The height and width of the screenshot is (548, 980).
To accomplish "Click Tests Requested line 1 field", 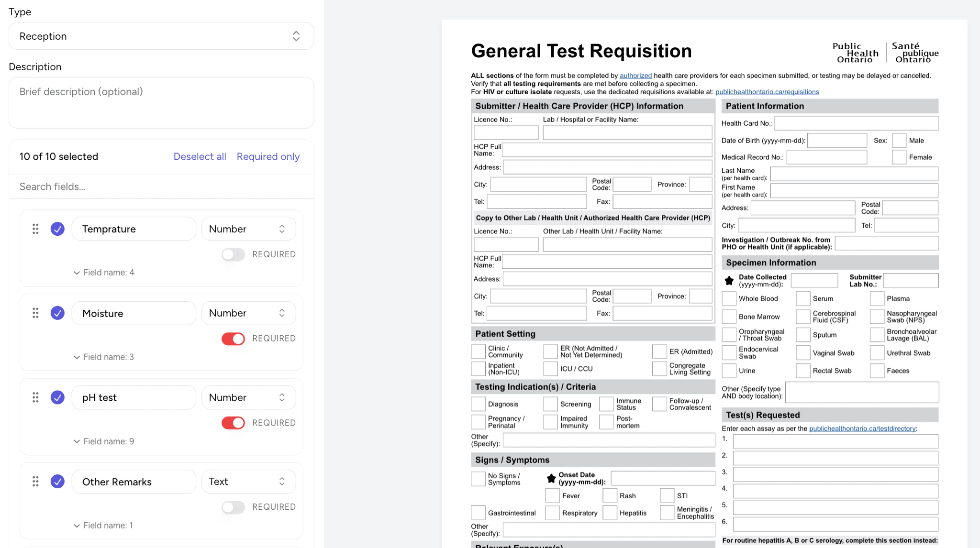I will (x=835, y=441).
